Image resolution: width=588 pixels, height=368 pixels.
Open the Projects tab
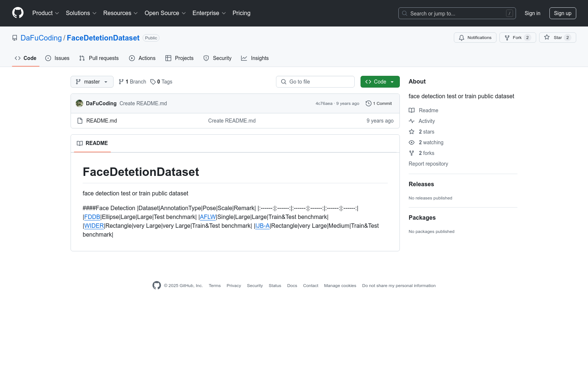179,58
